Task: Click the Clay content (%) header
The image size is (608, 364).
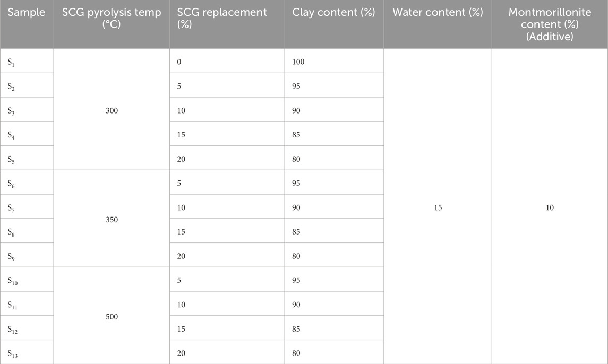Action: 333,13
